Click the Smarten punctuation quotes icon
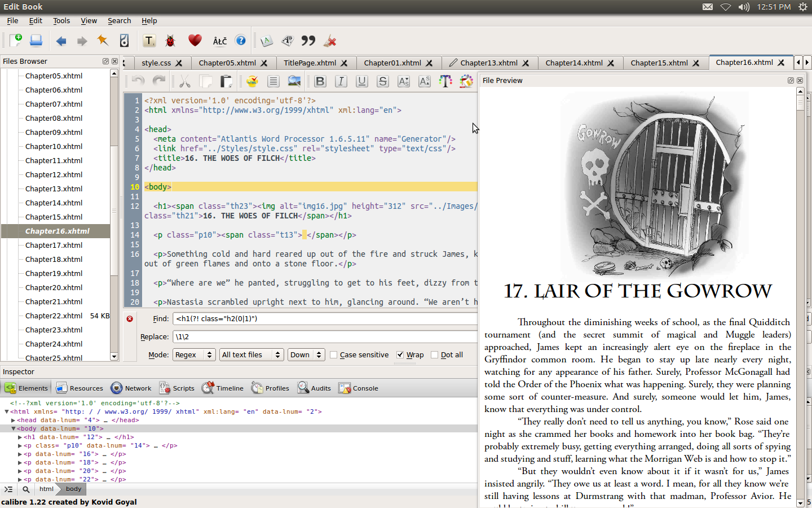The width and height of the screenshot is (812, 508). (x=308, y=41)
